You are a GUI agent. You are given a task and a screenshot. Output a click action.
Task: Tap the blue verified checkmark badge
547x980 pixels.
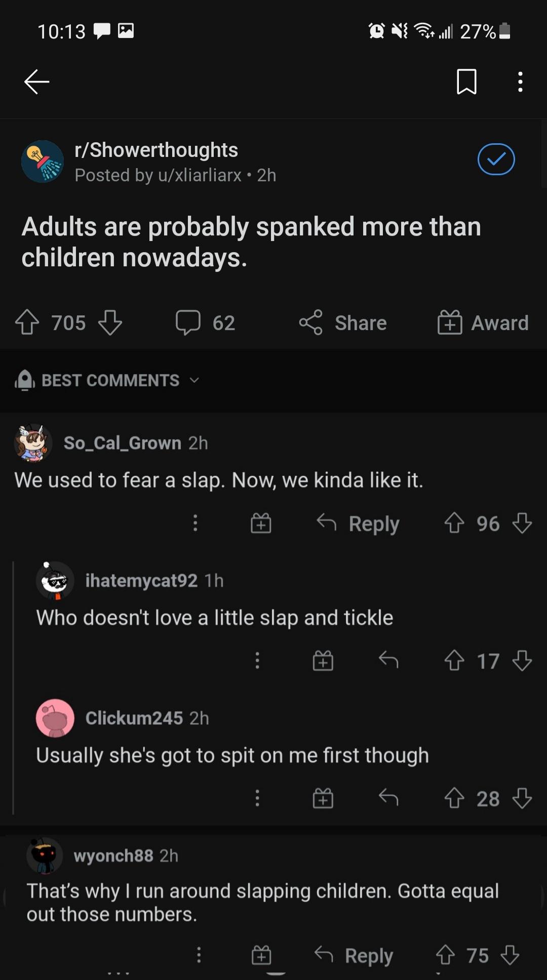[496, 159]
